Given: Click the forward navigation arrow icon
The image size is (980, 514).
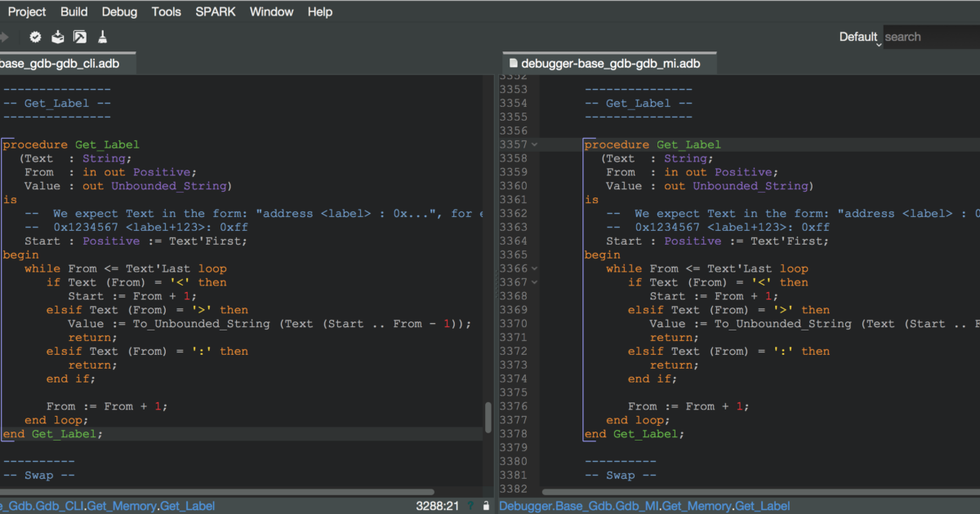Looking at the screenshot, I should pos(5,37).
